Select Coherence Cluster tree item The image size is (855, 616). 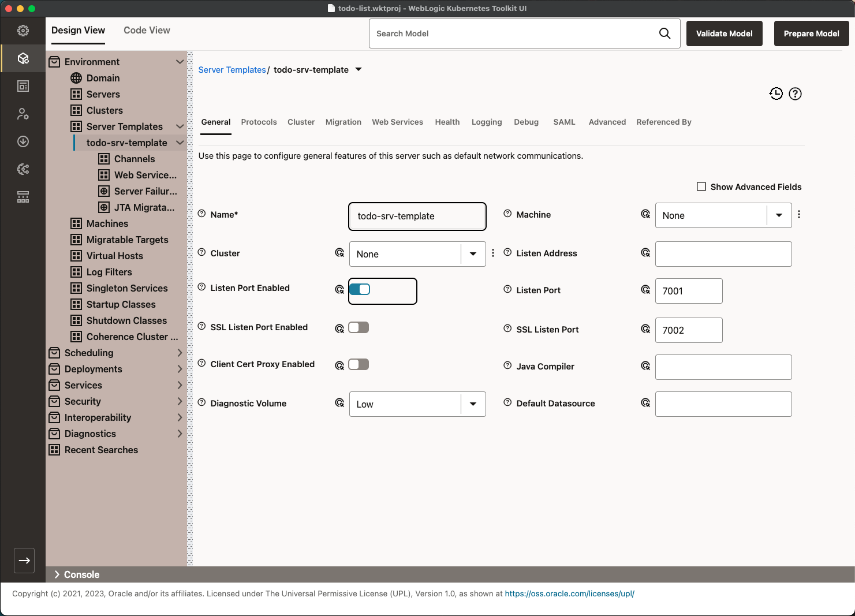[x=132, y=337]
